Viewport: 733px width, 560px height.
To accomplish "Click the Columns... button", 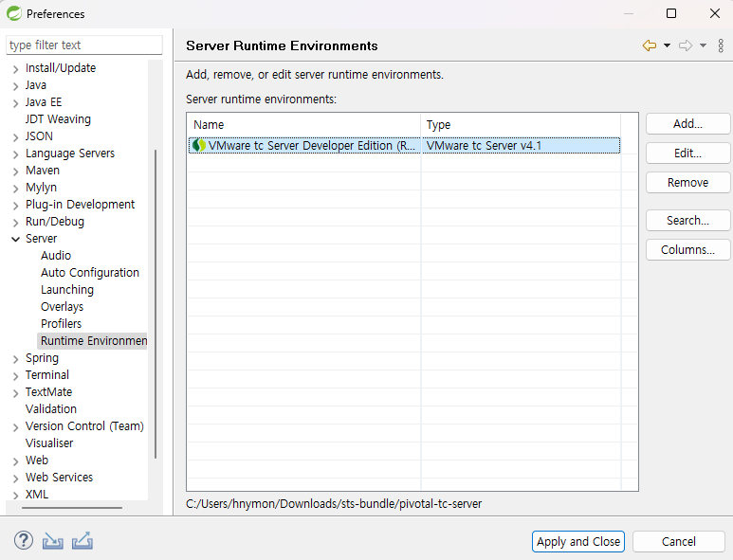I will pyautogui.click(x=687, y=250).
